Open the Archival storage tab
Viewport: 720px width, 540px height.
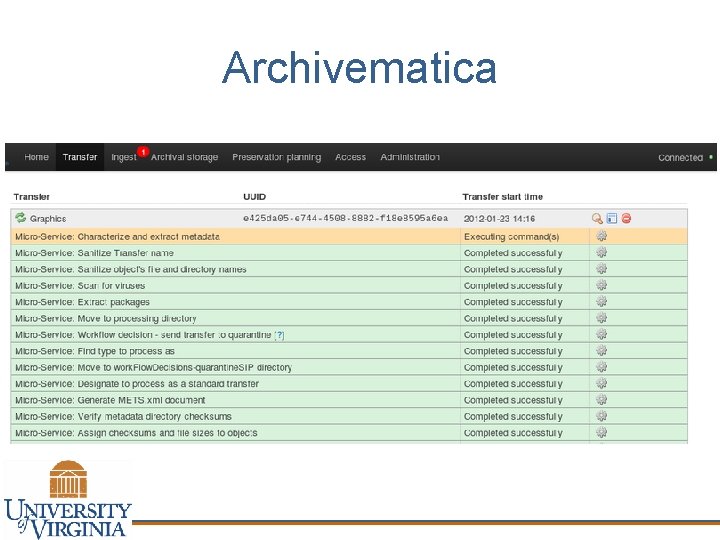pos(184,157)
